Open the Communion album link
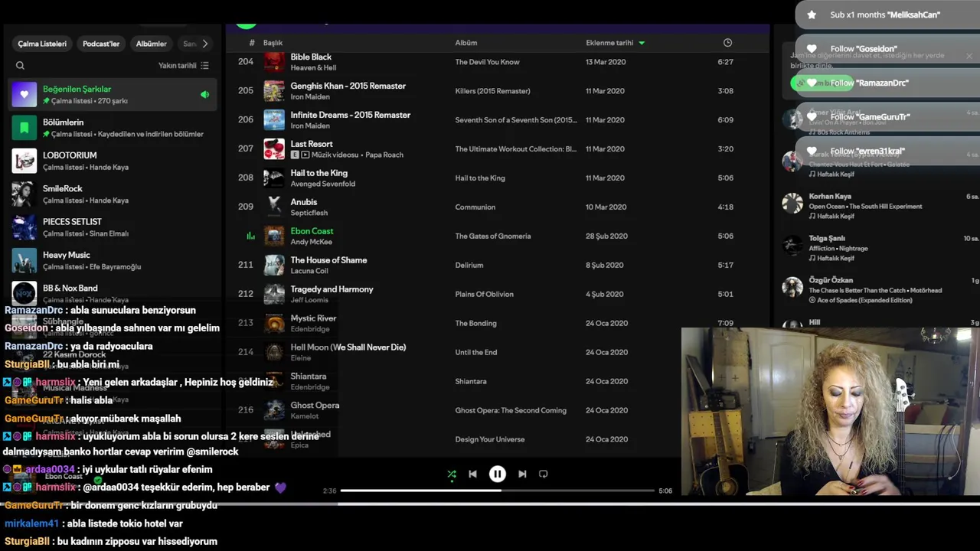This screenshot has height=551, width=980. [475, 207]
